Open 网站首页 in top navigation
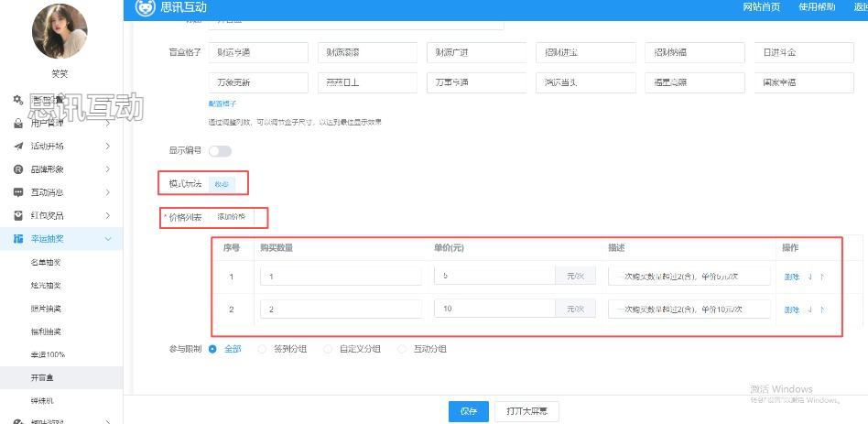Screen dimensions: 868x424 (762, 7)
